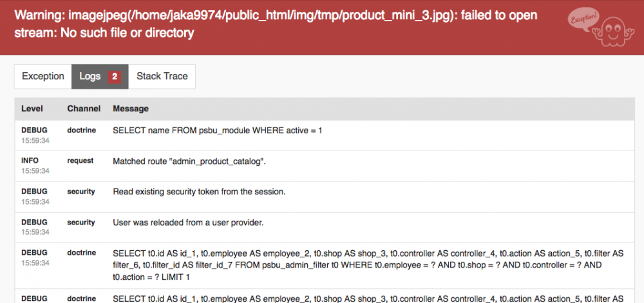Select the Logs tab
This screenshot has height=303, width=644.
(x=90, y=76)
